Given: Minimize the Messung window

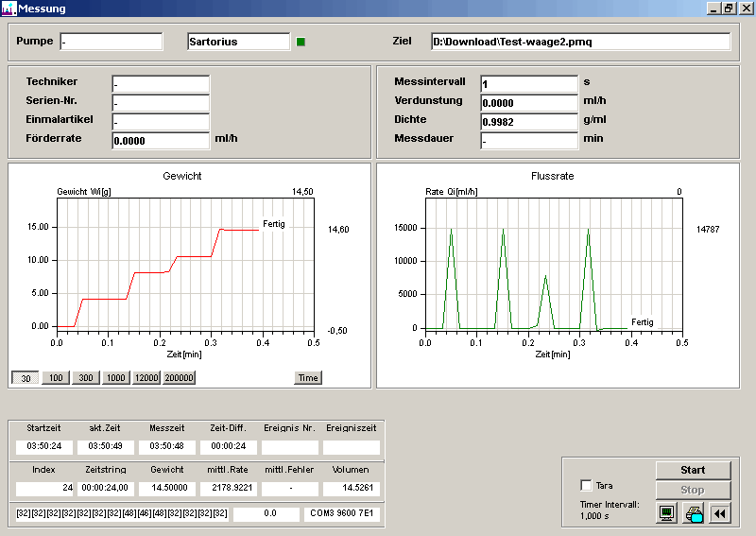Looking at the screenshot, I should click(713, 9).
